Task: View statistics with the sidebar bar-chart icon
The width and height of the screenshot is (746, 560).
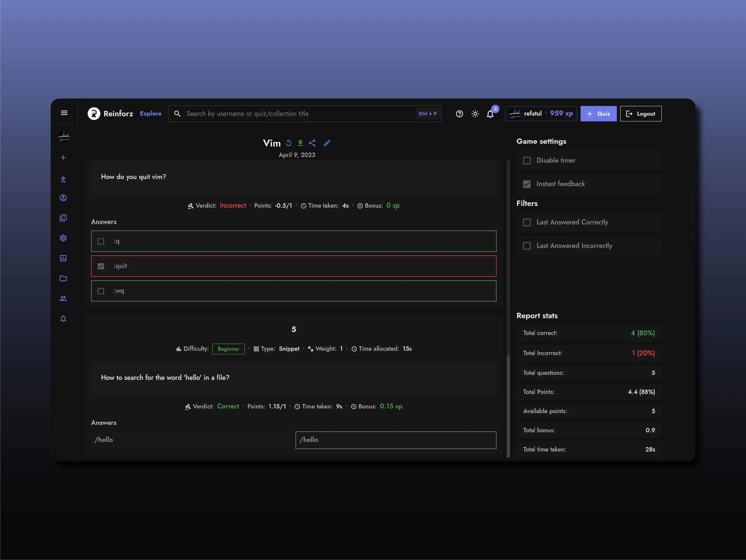Action: 63,258
